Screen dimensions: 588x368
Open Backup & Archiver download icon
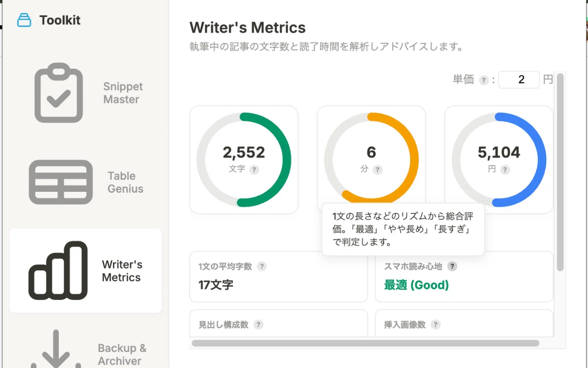[x=56, y=349]
